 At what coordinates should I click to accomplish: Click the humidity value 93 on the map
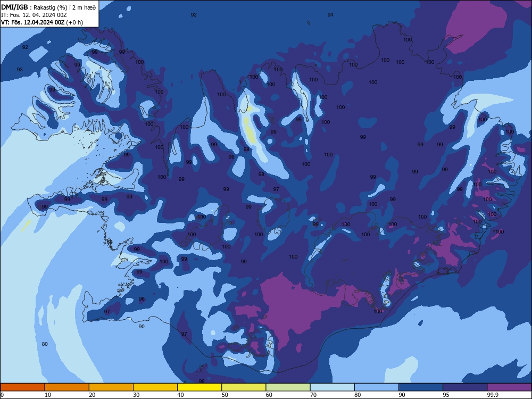(x=20, y=70)
